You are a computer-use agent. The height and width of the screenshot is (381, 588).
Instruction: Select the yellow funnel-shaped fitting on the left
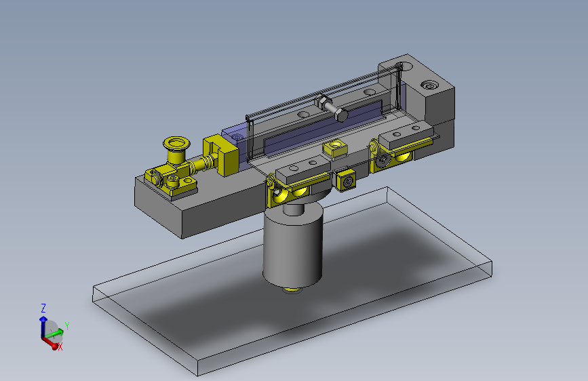click(x=176, y=150)
